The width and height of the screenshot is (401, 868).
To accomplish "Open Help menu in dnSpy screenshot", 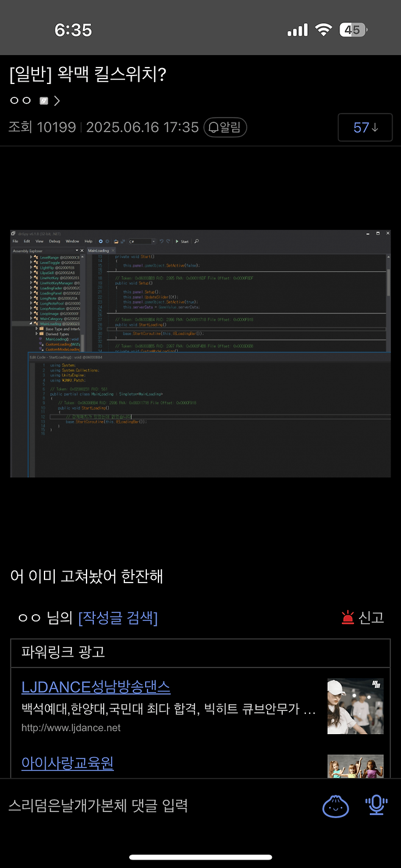I will pyautogui.click(x=88, y=241).
